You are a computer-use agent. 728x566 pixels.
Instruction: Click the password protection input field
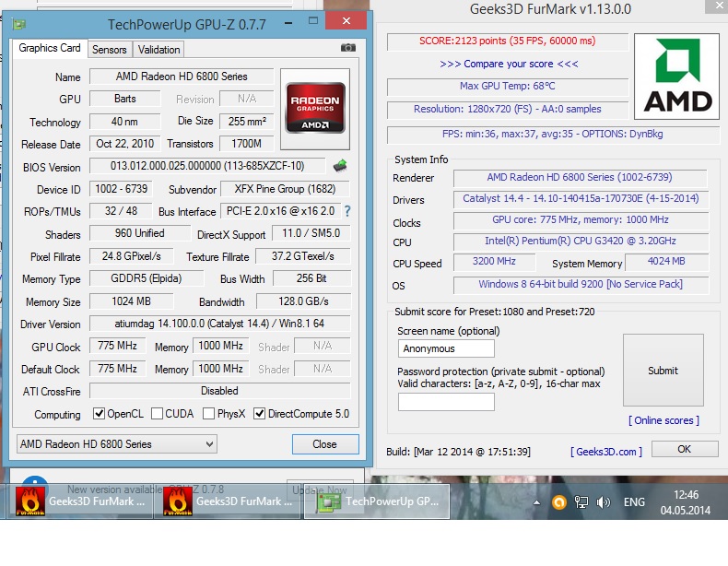pyautogui.click(x=446, y=402)
